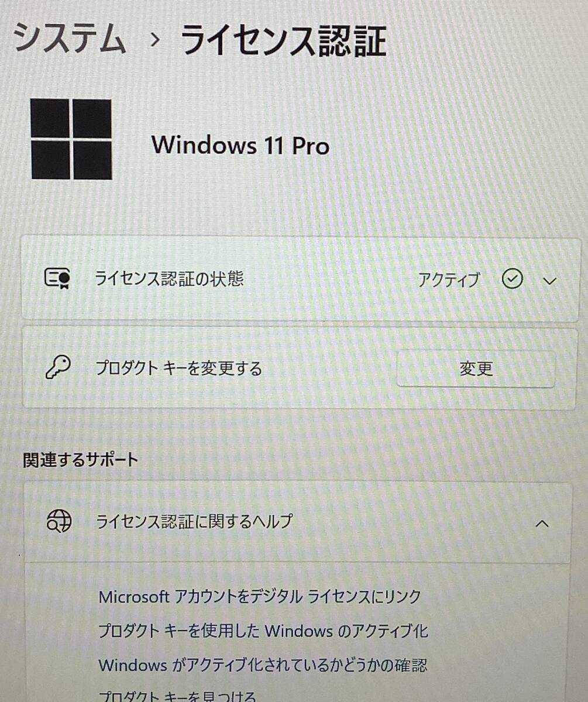
Task: Click the breadcrumb arrow after システム
Action: point(154,41)
